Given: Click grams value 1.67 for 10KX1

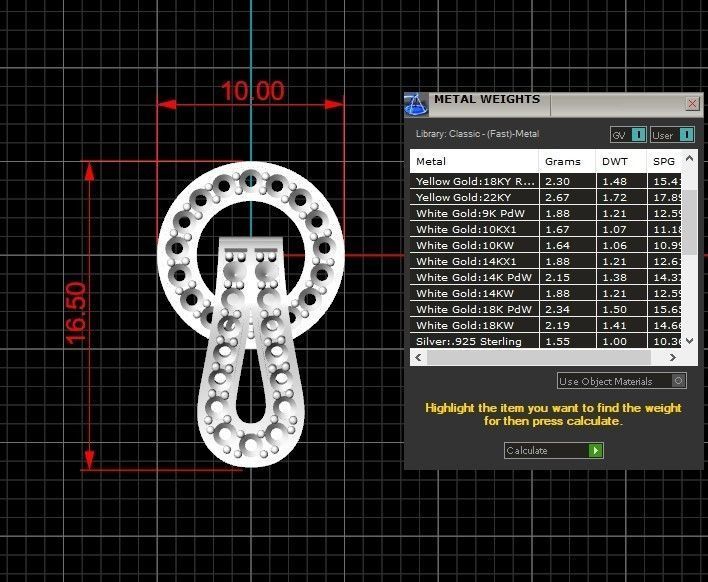Looking at the screenshot, I should pos(557,229).
